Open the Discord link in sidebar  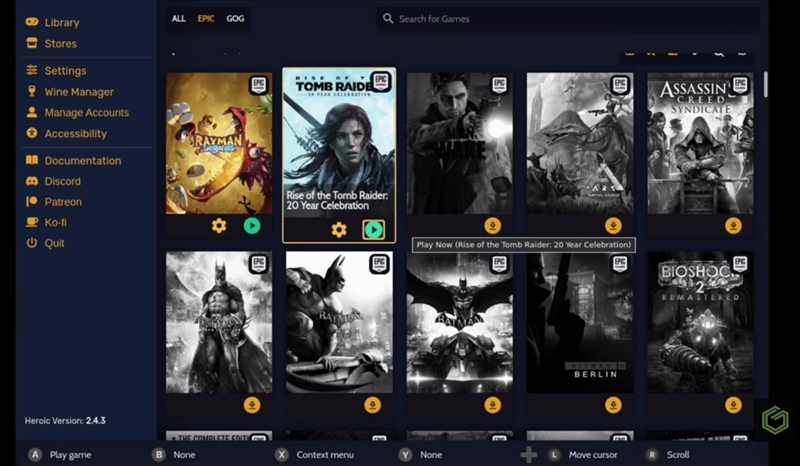[x=53, y=181]
